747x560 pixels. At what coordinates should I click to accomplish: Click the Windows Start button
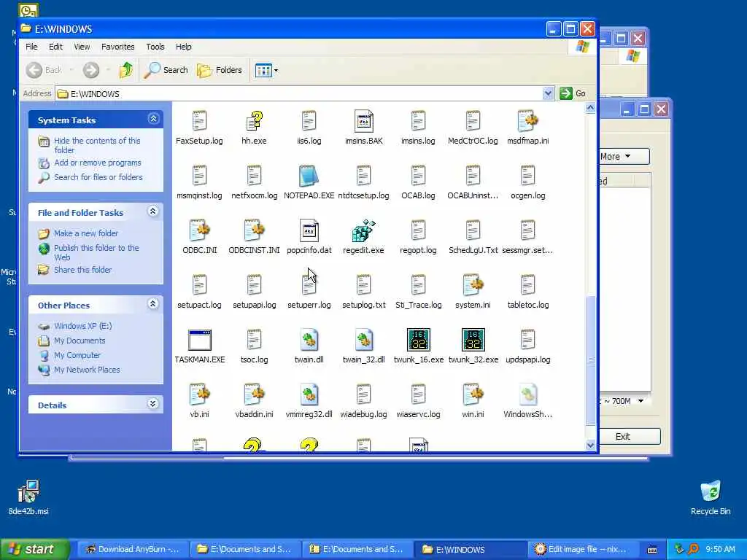35,549
